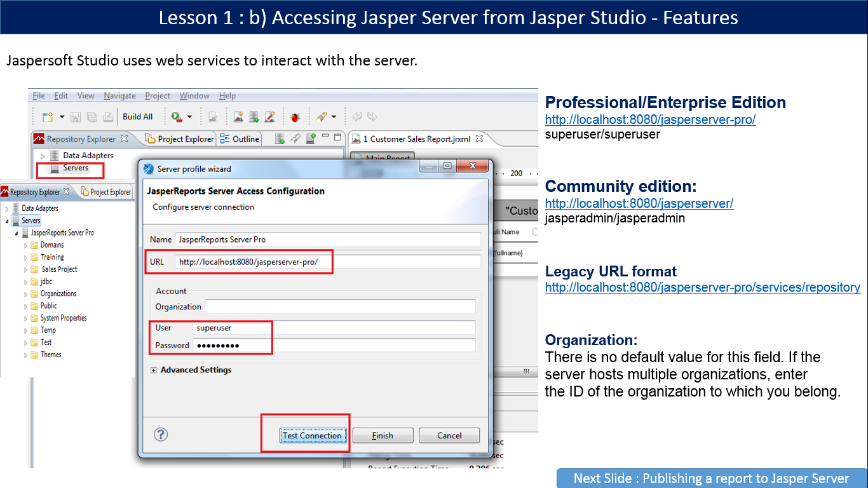The image size is (868, 488).
Task: Expand the Organizations folder in Repository Explorer
Action: (x=25, y=293)
